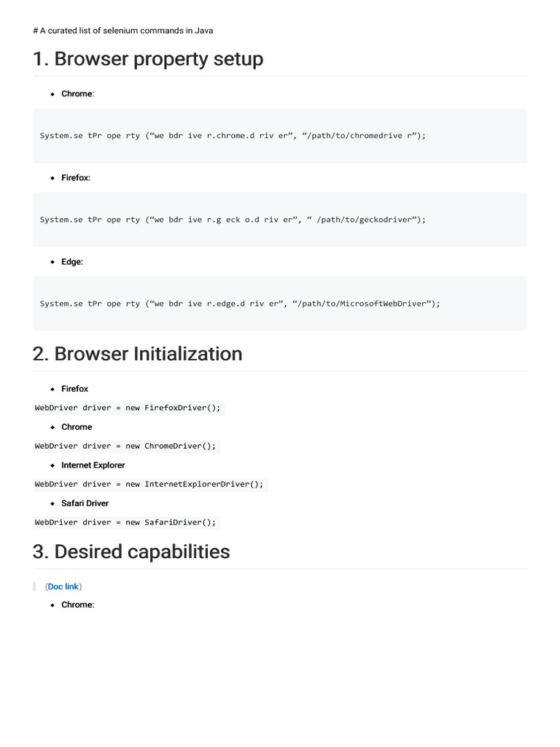This screenshot has width=560, height=747.
Task: Click the FirefoxDriver initialization code line
Action: [128, 408]
